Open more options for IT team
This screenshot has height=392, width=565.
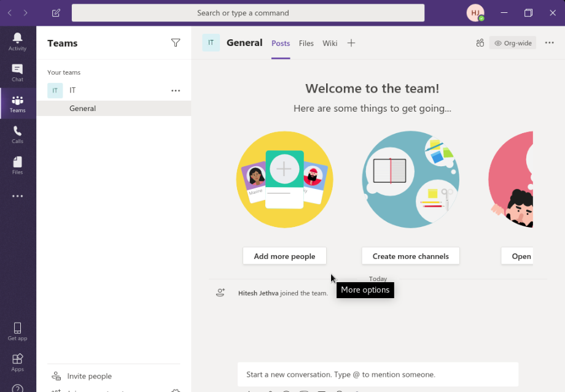tap(176, 90)
